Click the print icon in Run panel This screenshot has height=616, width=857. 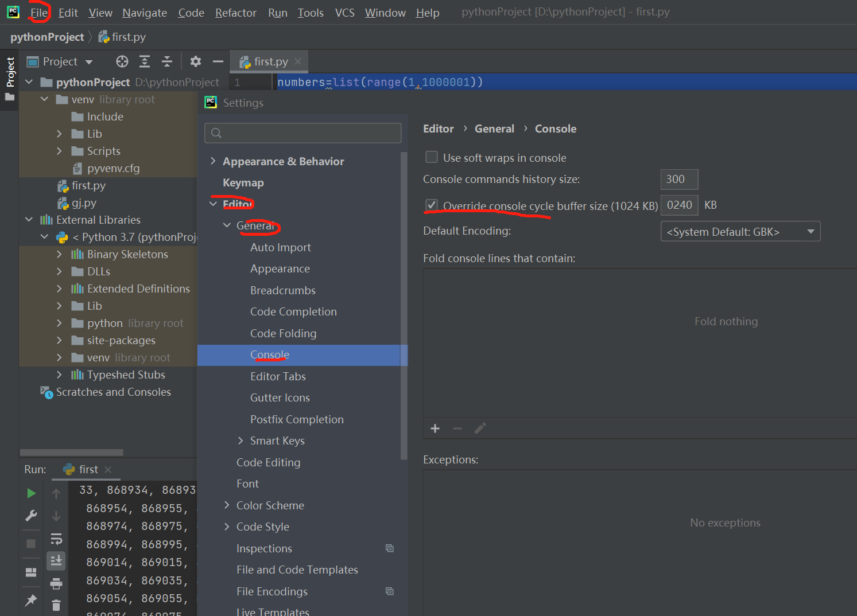[x=56, y=584]
